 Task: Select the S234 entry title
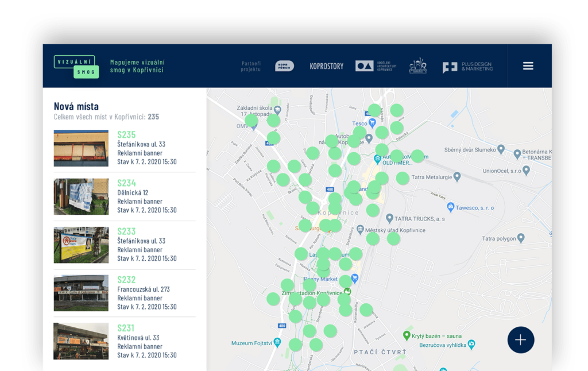pyautogui.click(x=126, y=183)
